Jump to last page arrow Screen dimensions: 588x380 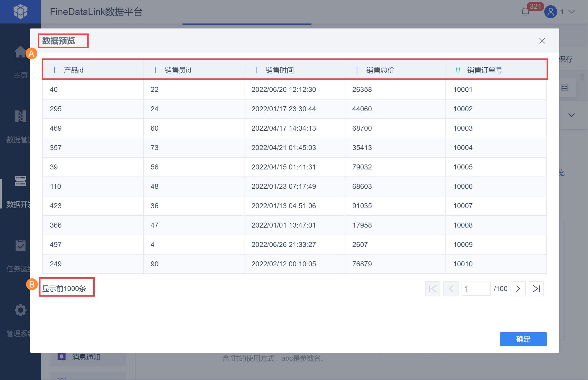[x=536, y=289]
